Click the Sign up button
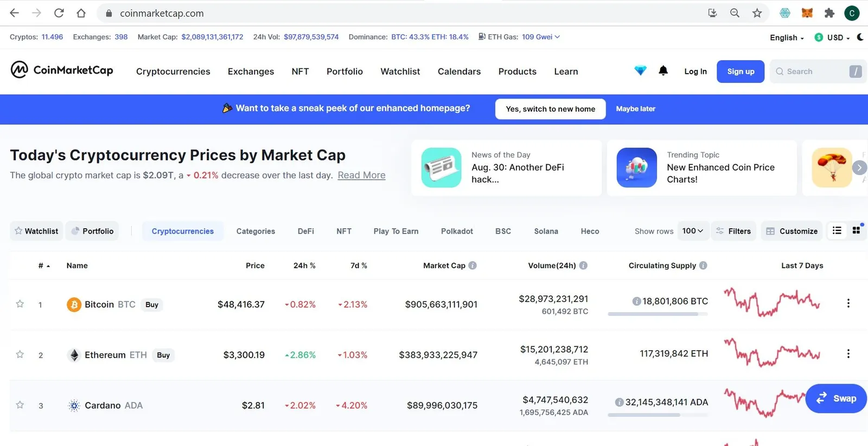Image resolution: width=868 pixels, height=446 pixels. [741, 72]
